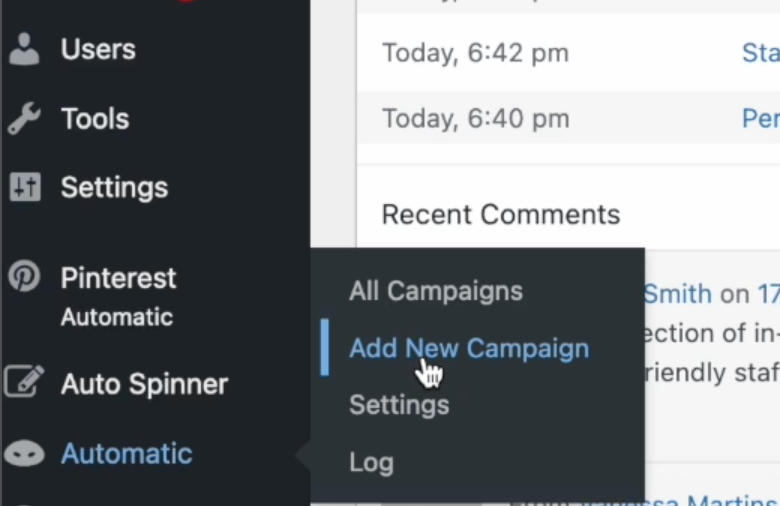Image resolution: width=780 pixels, height=506 pixels.
Task: Open the link beside Today, 6:40 pm
Action: (760, 119)
